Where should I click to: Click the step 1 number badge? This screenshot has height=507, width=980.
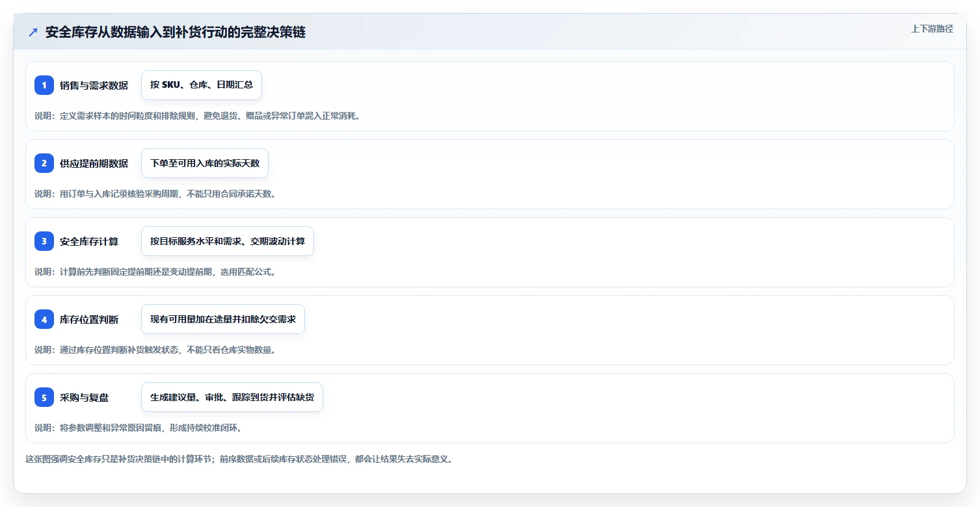click(44, 85)
